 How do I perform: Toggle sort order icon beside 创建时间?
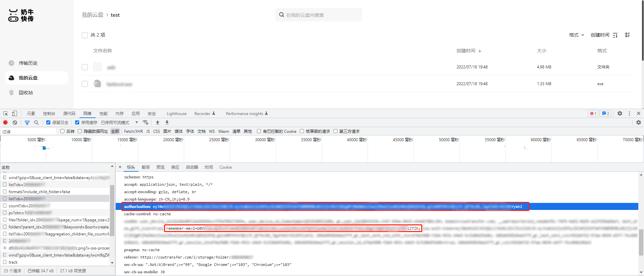(615, 35)
